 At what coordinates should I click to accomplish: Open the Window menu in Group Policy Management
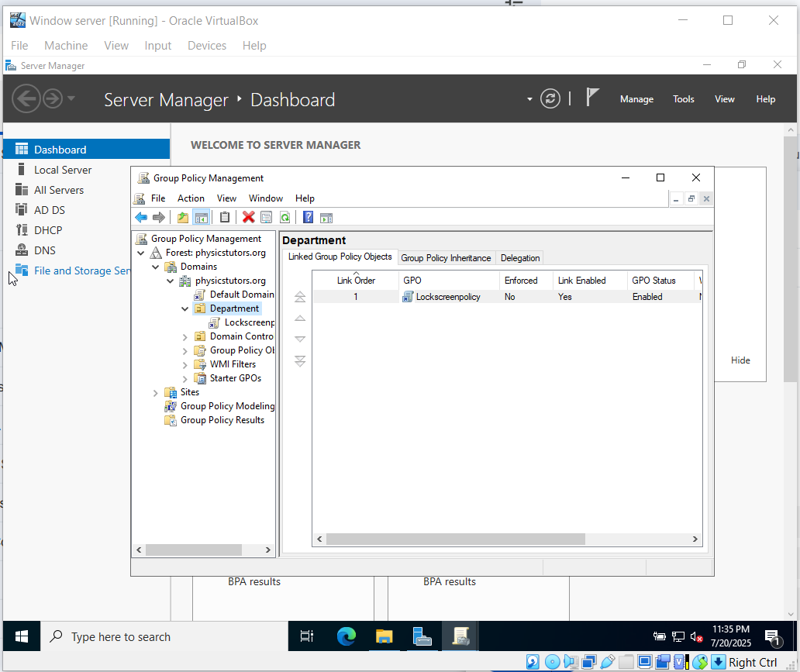coord(266,198)
